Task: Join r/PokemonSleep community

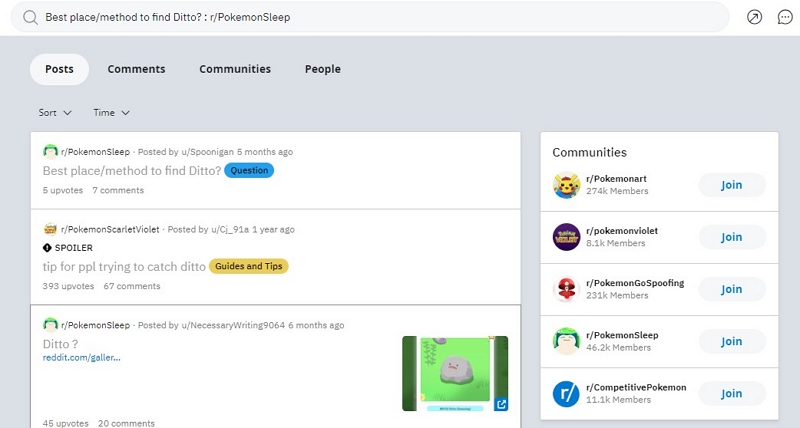Action: (732, 341)
